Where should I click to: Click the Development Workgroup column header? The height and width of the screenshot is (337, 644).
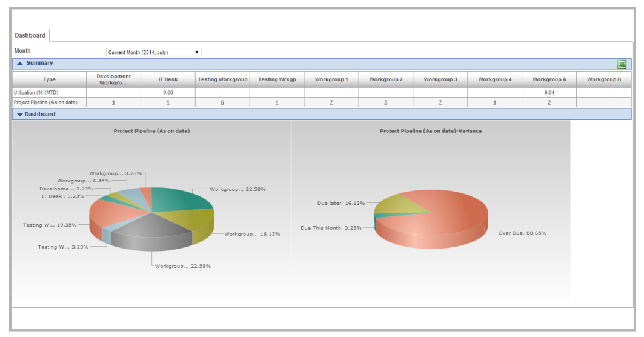coord(113,79)
